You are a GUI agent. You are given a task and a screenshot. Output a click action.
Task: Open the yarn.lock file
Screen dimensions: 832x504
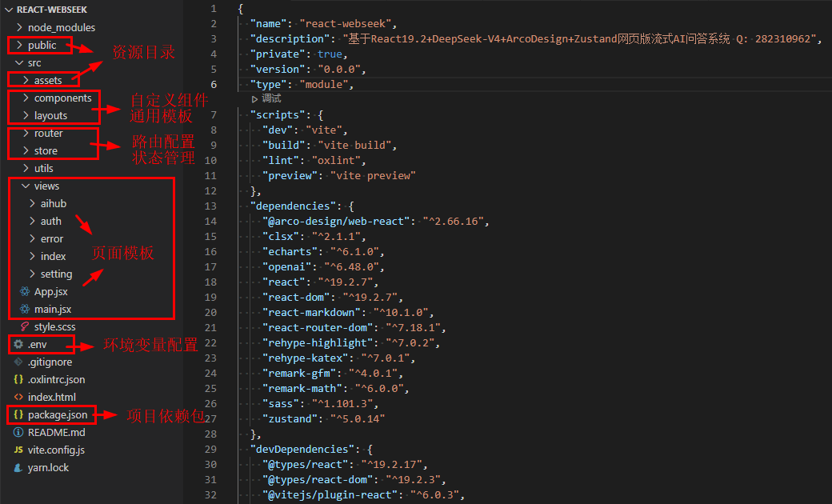click(x=48, y=467)
